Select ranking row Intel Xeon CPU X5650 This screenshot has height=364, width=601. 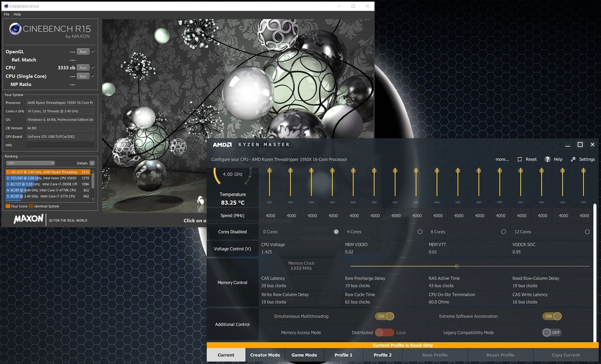[x=48, y=178]
